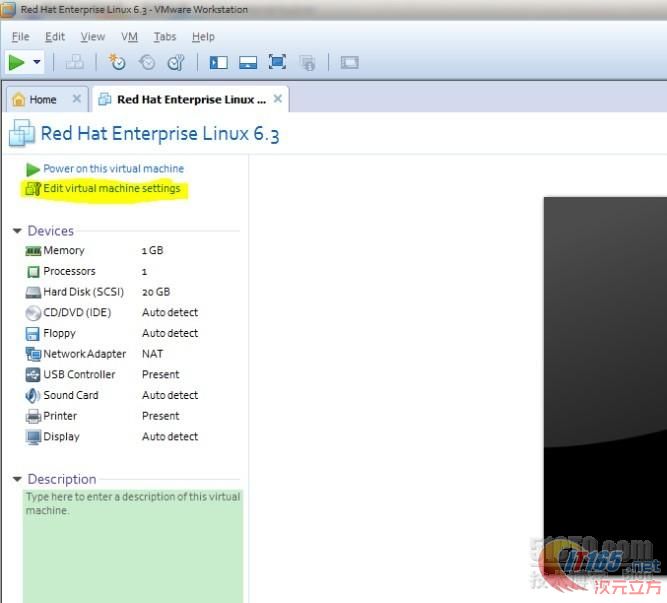The width and height of the screenshot is (667, 603).
Task: Click the Floppy device icon
Action: pos(32,334)
